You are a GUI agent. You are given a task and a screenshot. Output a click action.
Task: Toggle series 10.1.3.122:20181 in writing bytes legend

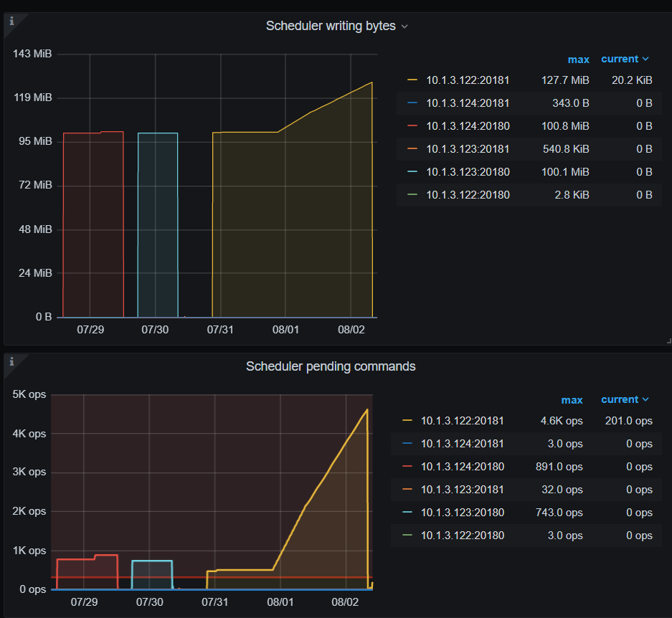(x=468, y=80)
